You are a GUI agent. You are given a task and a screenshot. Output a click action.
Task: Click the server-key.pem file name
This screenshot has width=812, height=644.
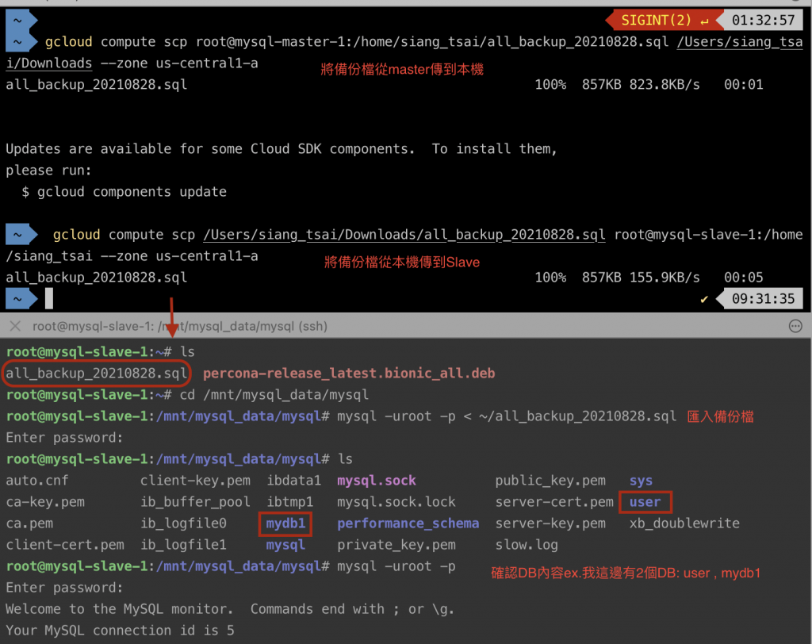[x=550, y=523]
